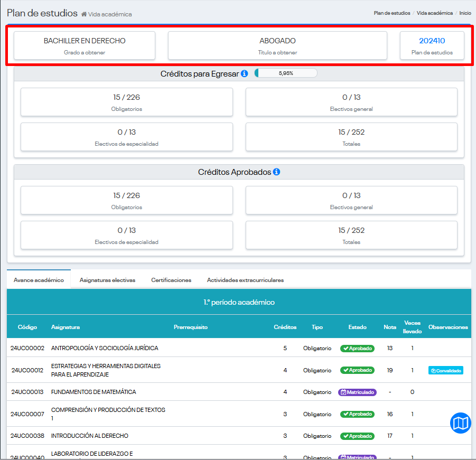
Task: Click the blue map floating button
Action: tap(460, 423)
